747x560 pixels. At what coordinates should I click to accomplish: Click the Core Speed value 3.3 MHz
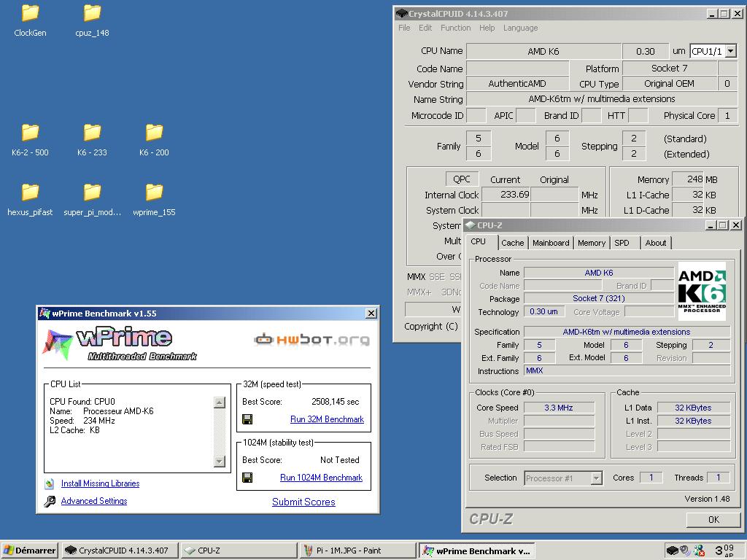(x=559, y=408)
